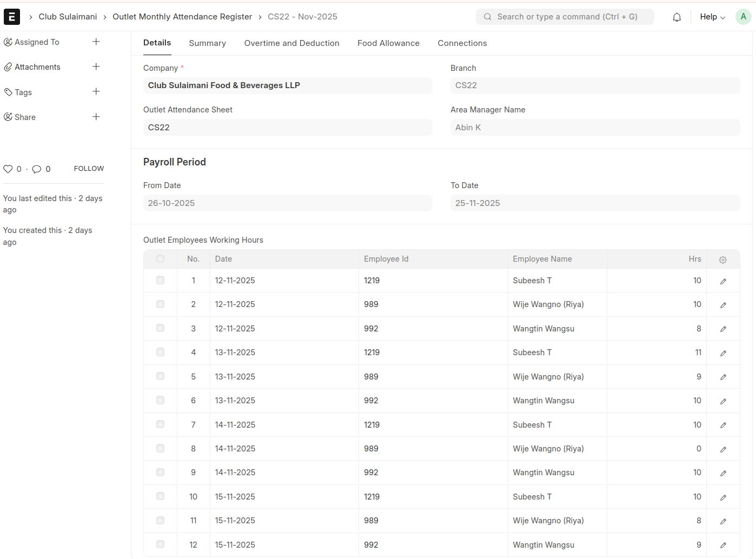Expand the Help dropdown menu
The image size is (756, 559).
coord(712,17)
